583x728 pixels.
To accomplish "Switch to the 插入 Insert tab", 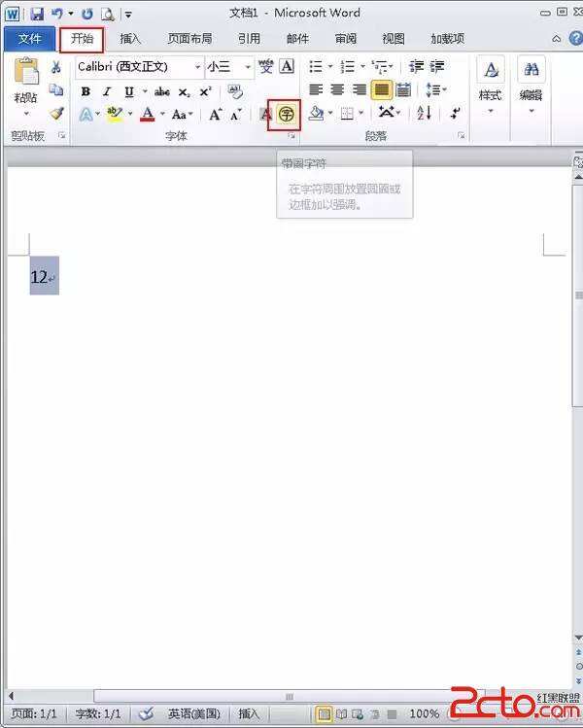I will pyautogui.click(x=130, y=39).
